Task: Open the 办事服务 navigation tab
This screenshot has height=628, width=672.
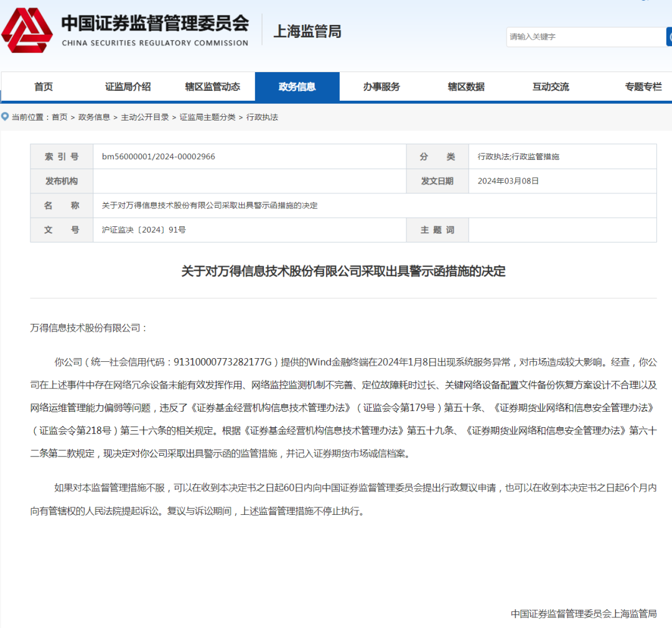Action: pos(381,86)
